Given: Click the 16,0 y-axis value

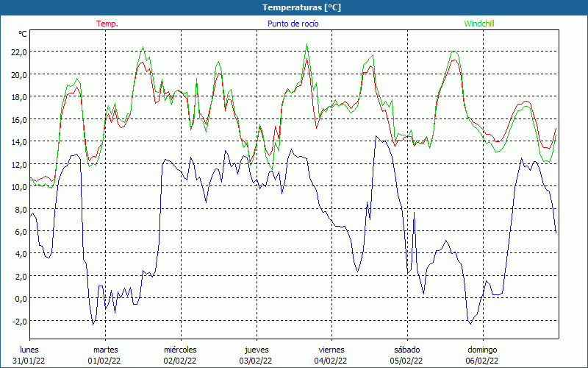Looking at the screenshot, I should 19,119.
